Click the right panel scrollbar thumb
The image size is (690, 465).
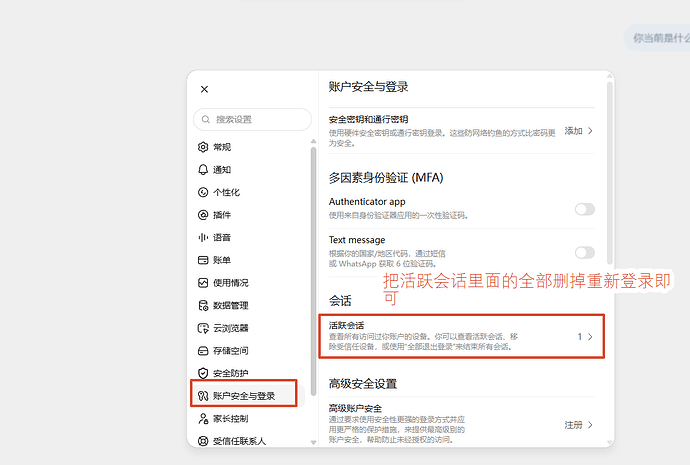[x=609, y=172]
